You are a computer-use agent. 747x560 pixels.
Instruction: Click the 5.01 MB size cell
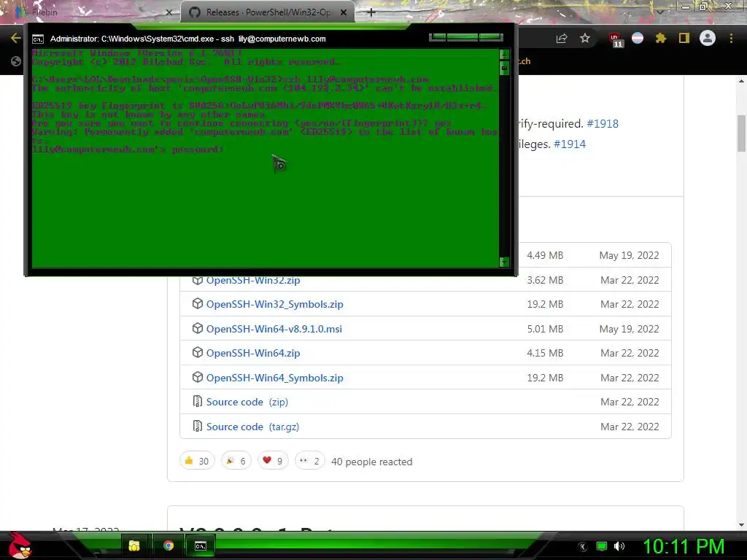click(x=545, y=329)
